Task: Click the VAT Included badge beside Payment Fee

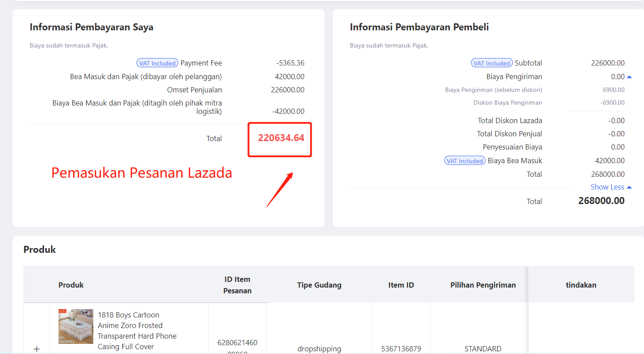Action: point(157,63)
